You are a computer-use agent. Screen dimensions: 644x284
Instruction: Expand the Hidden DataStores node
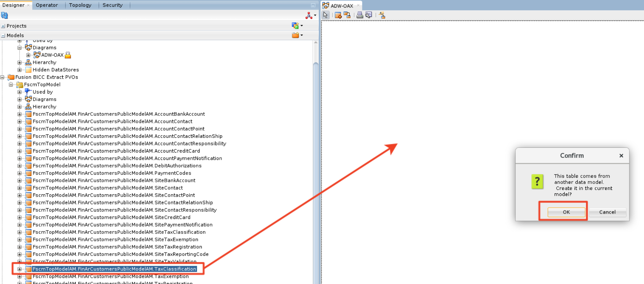20,70
